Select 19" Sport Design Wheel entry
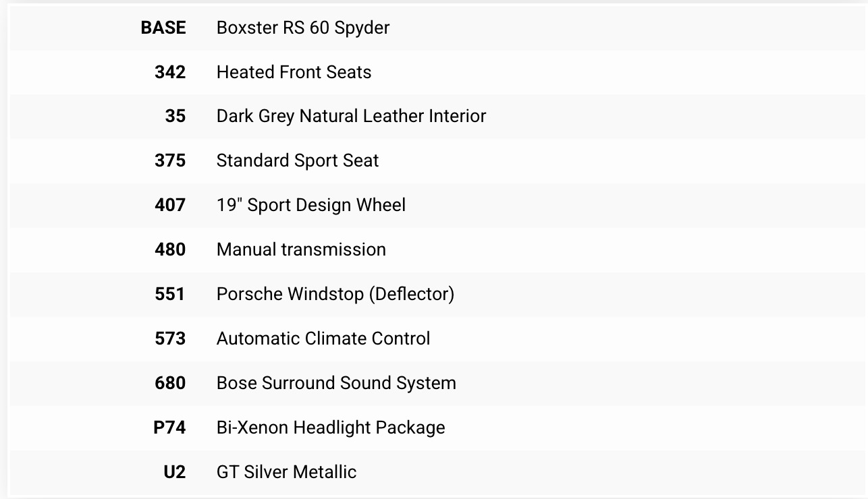This screenshot has height=499, width=868. point(311,205)
